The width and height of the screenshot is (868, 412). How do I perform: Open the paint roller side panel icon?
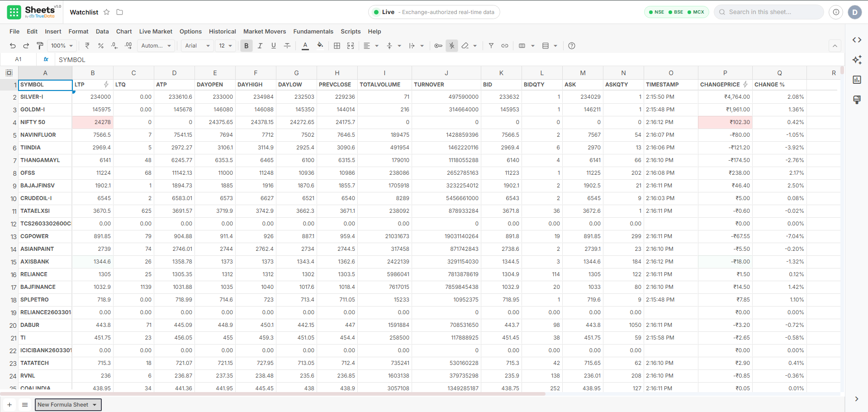pyautogui.click(x=857, y=100)
